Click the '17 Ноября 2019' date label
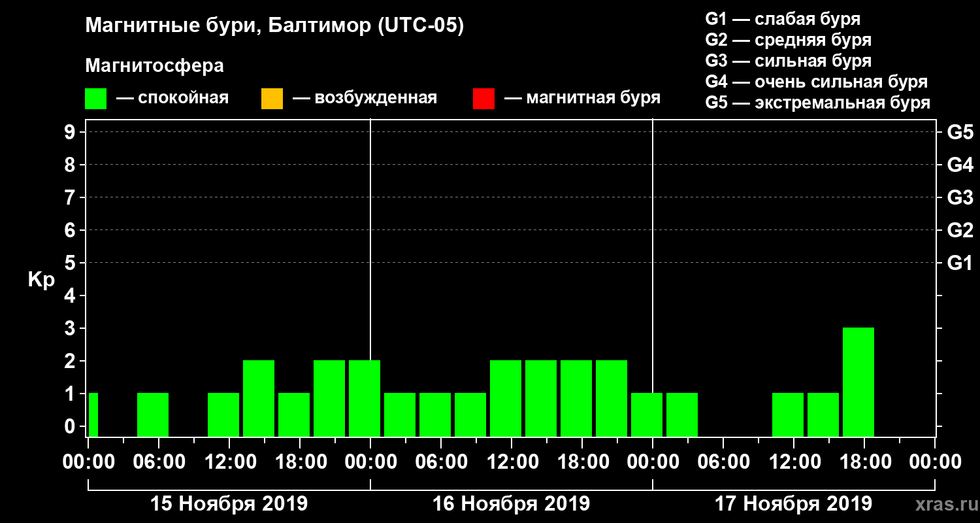980x523 pixels. (x=793, y=504)
